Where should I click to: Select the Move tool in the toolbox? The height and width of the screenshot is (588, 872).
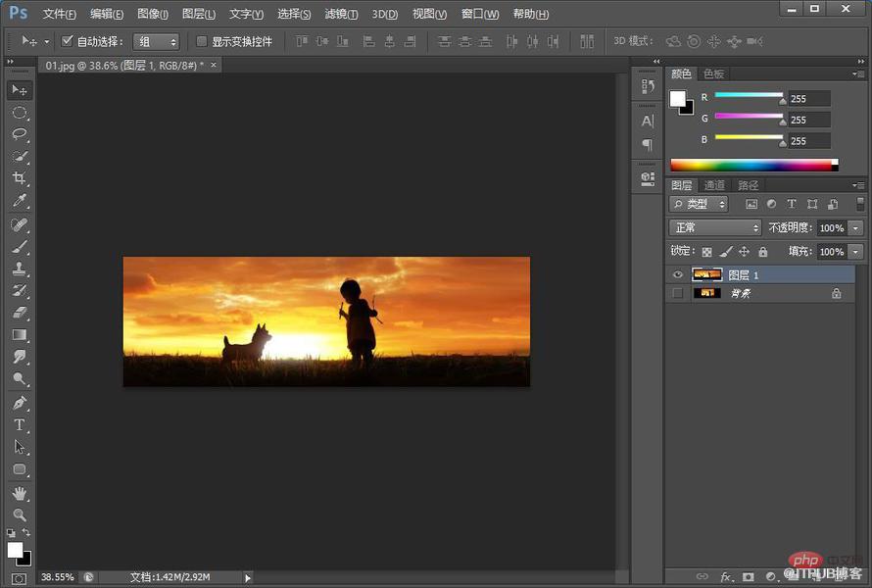pyautogui.click(x=20, y=90)
